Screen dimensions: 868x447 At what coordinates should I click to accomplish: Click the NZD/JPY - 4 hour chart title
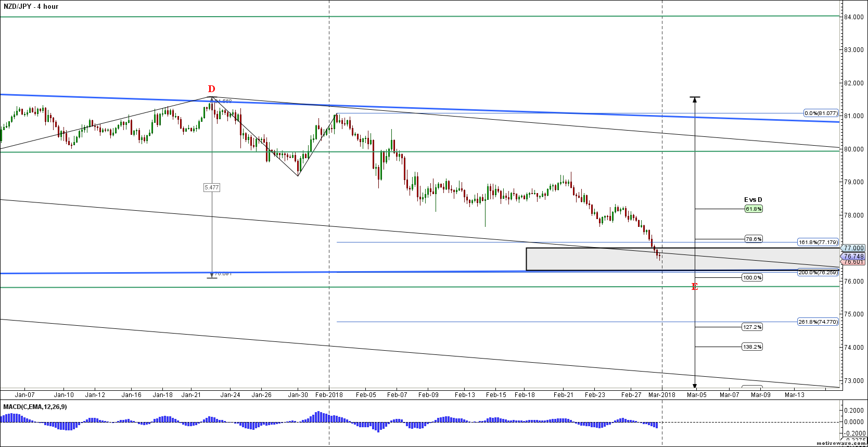coord(31,6)
